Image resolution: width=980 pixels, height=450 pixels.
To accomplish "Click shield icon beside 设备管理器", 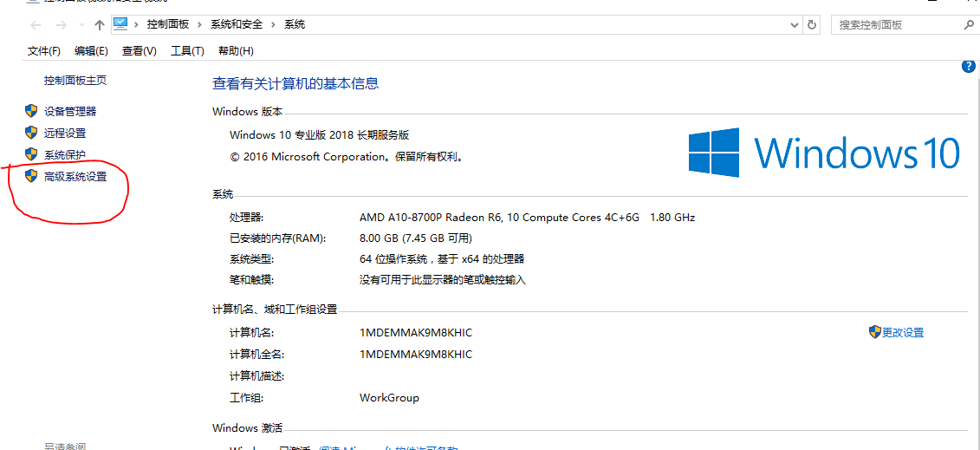I will [x=31, y=111].
